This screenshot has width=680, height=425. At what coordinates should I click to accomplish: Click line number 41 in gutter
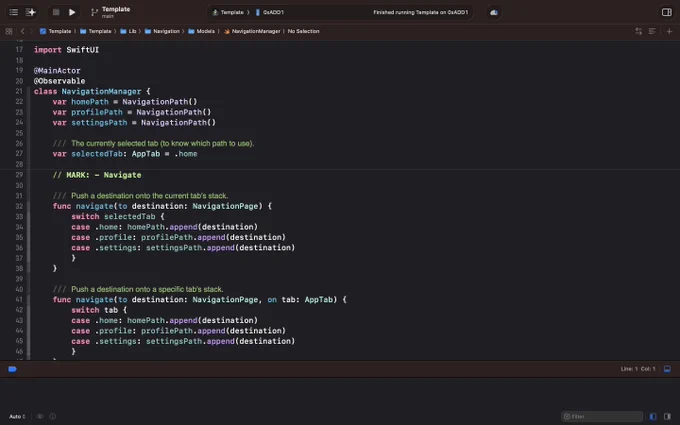pos(19,300)
